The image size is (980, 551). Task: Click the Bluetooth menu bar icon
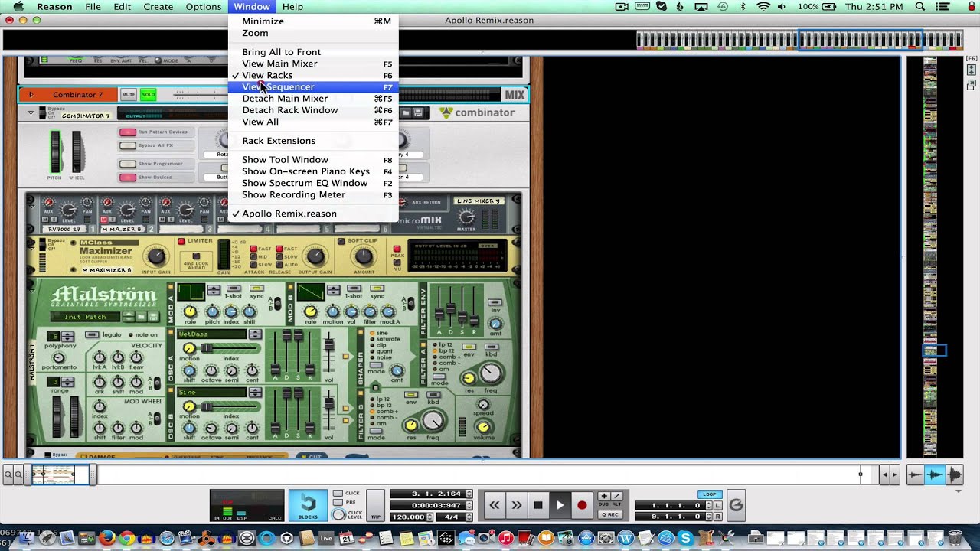tap(743, 7)
